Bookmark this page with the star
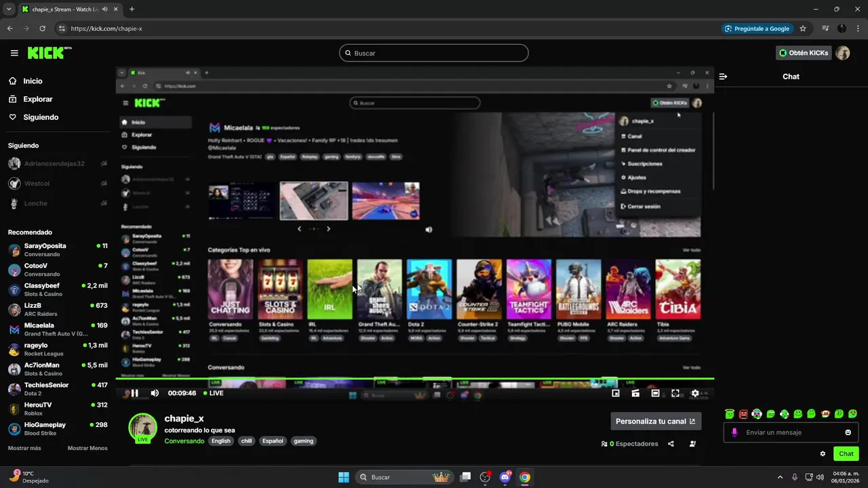 (x=803, y=28)
